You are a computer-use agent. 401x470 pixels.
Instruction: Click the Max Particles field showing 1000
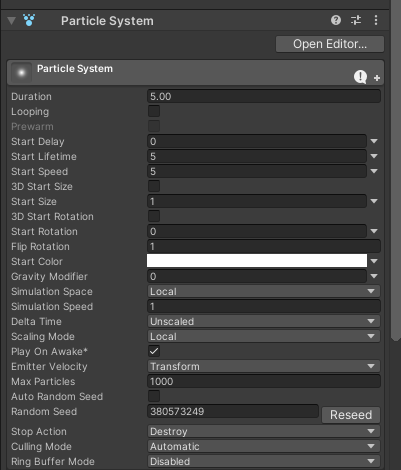tap(264, 381)
